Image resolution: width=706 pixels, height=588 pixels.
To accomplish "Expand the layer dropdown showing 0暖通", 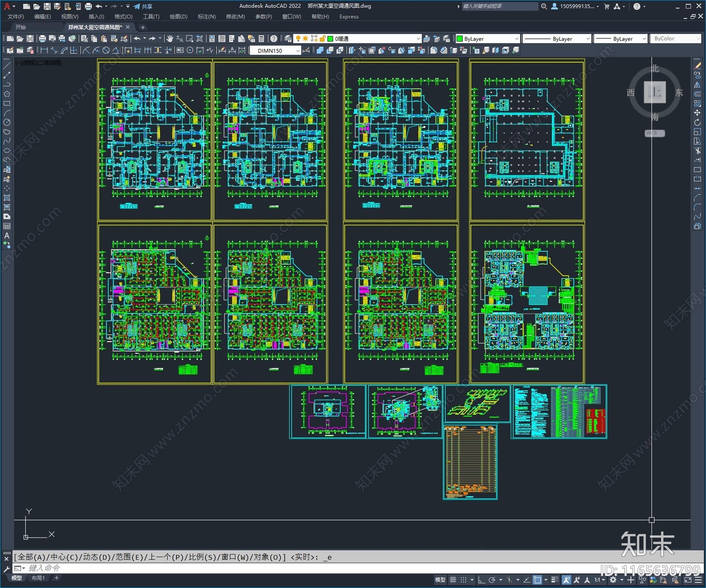I will [x=418, y=39].
